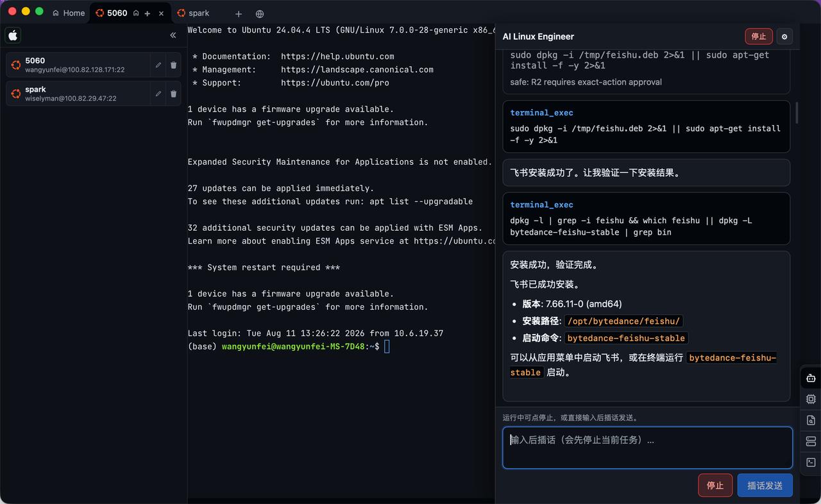Image resolution: width=821 pixels, height=504 pixels.
Task: Click the bottom 停止 button beside 插话发送
Action: (715, 485)
